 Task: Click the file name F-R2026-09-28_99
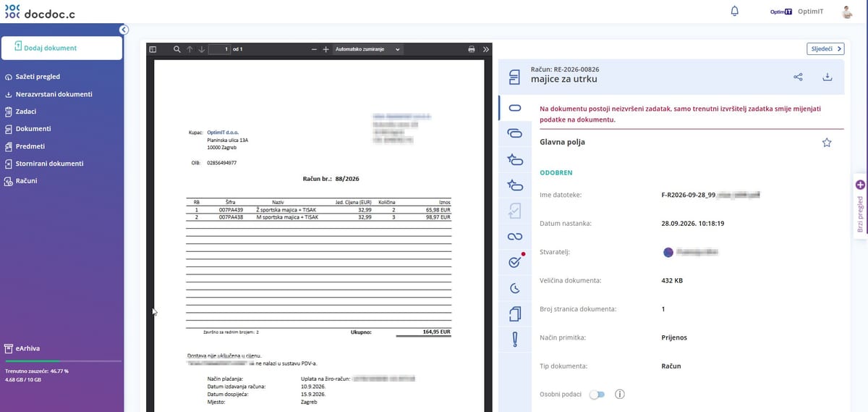pos(689,195)
